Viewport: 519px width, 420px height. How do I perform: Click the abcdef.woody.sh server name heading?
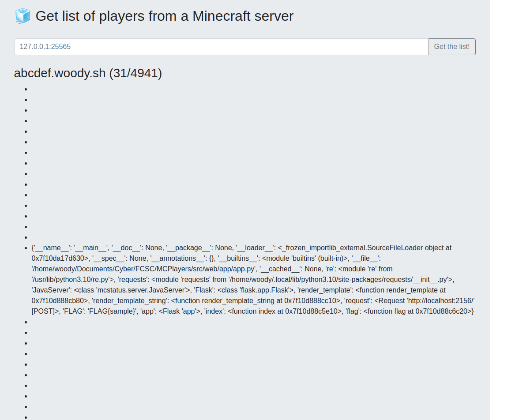click(60, 73)
